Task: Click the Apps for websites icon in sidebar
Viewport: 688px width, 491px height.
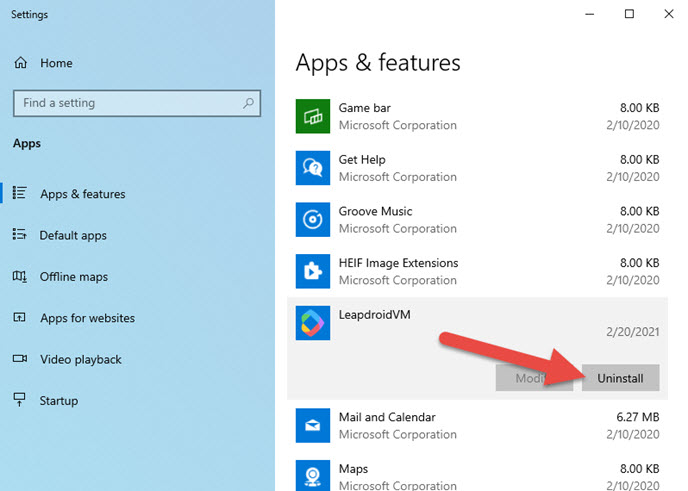Action: click(20, 317)
